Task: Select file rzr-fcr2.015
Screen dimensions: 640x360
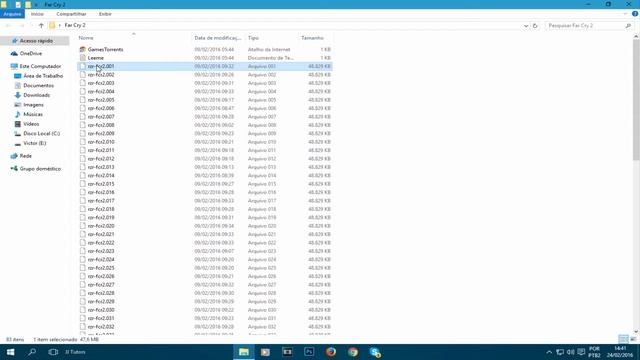Action: click(x=101, y=184)
